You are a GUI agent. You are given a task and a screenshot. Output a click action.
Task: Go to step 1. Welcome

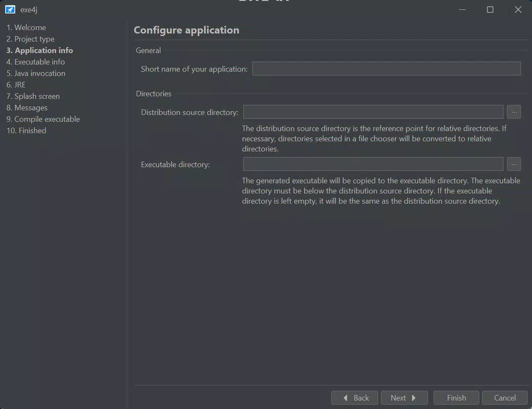tap(26, 28)
